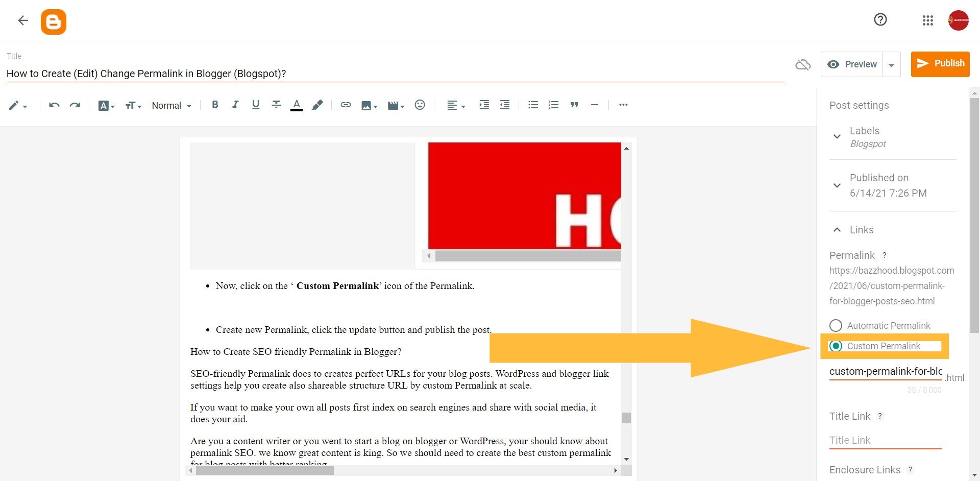Image resolution: width=980 pixels, height=481 pixels.
Task: Open the Normal paragraph style dropdown
Action: (x=171, y=106)
